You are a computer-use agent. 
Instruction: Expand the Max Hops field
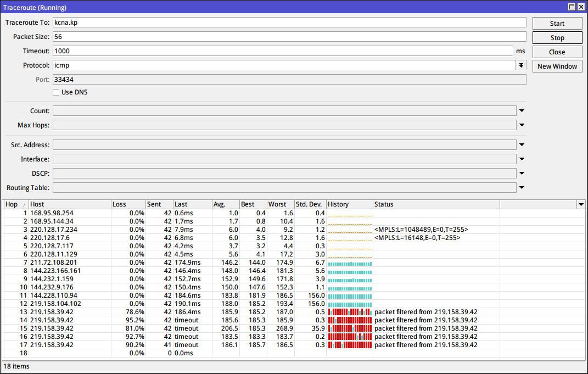point(522,125)
